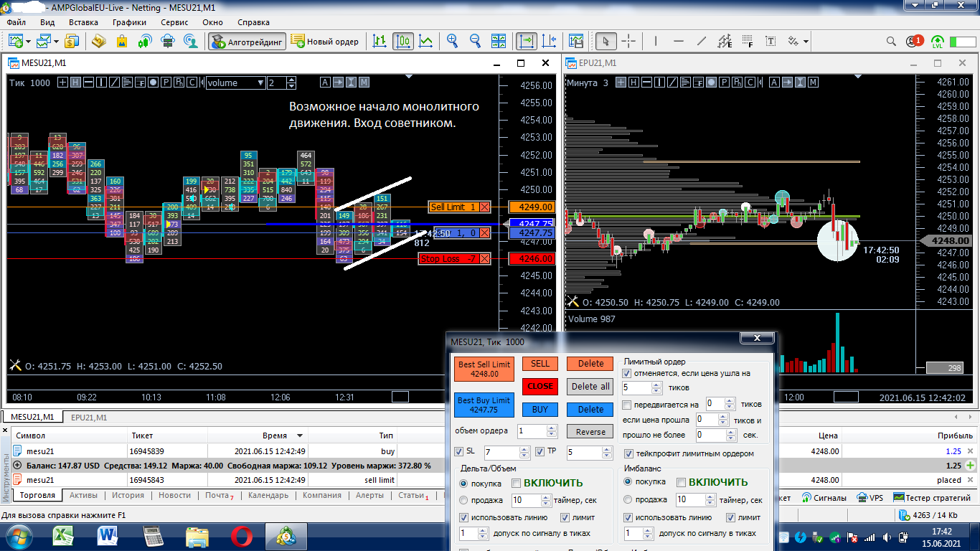Select the trendline drawing tool

pos(702,42)
